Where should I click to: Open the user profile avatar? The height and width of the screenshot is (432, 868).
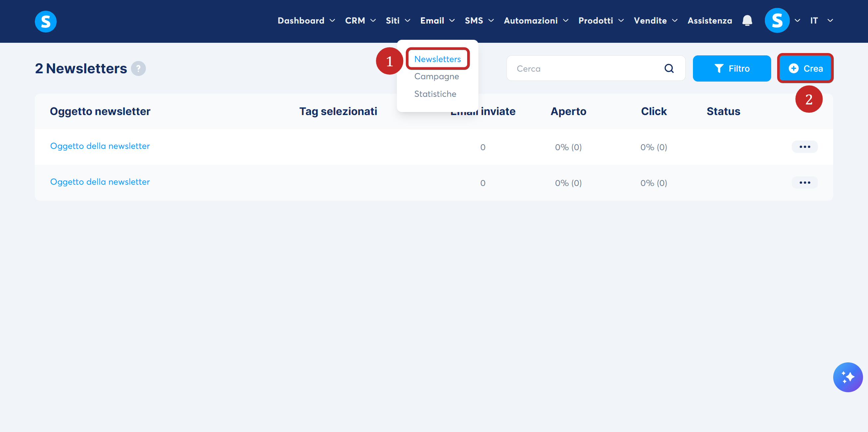tap(777, 21)
